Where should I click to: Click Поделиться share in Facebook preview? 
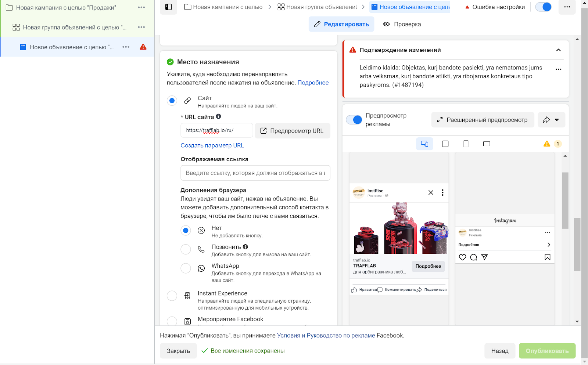[432, 290]
